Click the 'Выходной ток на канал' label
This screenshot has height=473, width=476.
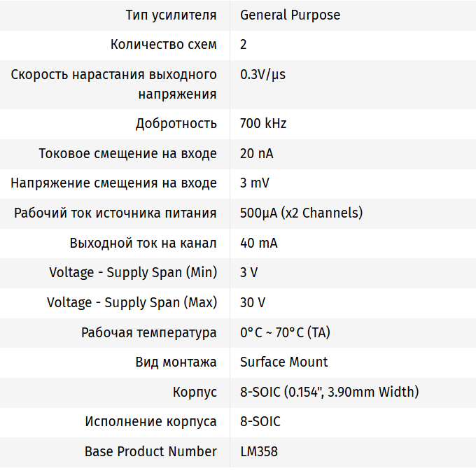(143, 243)
